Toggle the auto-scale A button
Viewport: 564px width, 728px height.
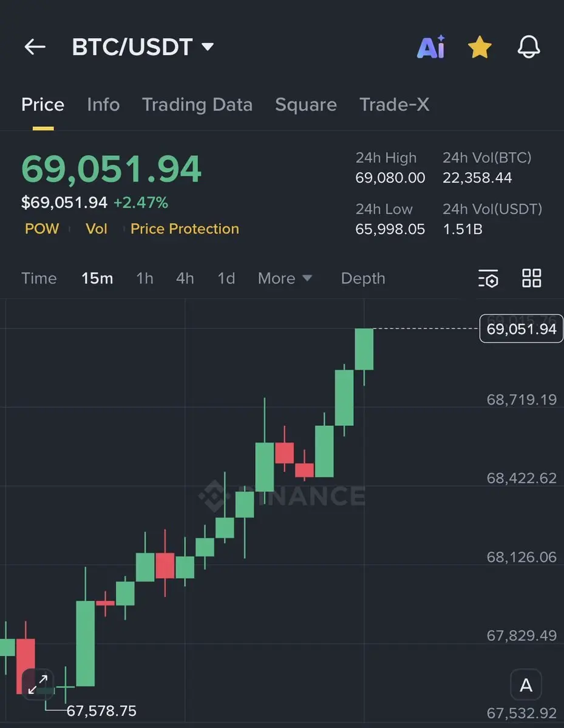tap(526, 686)
